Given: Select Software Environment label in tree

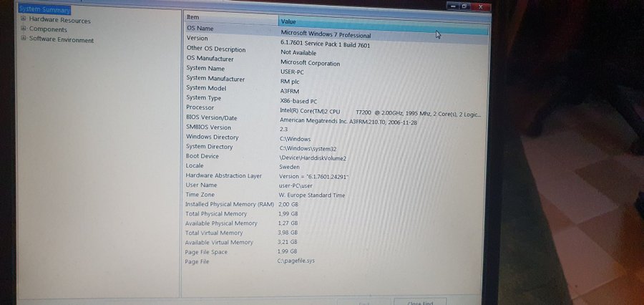Looking at the screenshot, I should click(62, 40).
